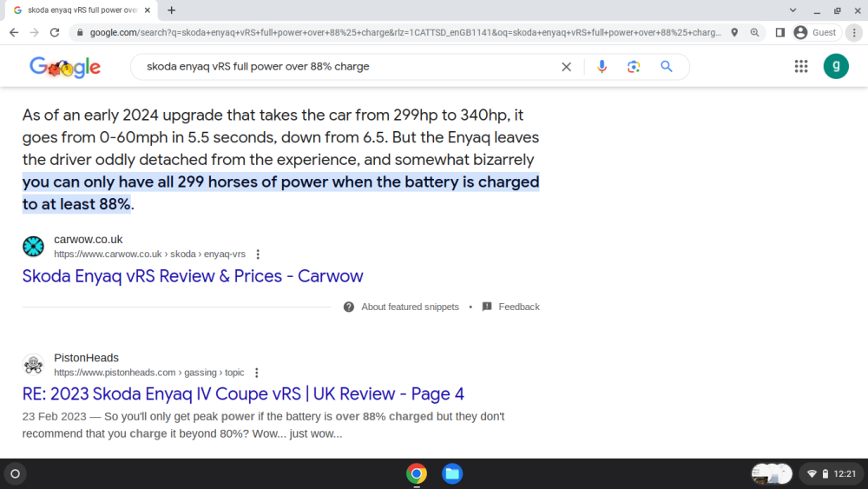Open location permission icon in address bar
The height and width of the screenshot is (489, 868).
(x=734, y=33)
